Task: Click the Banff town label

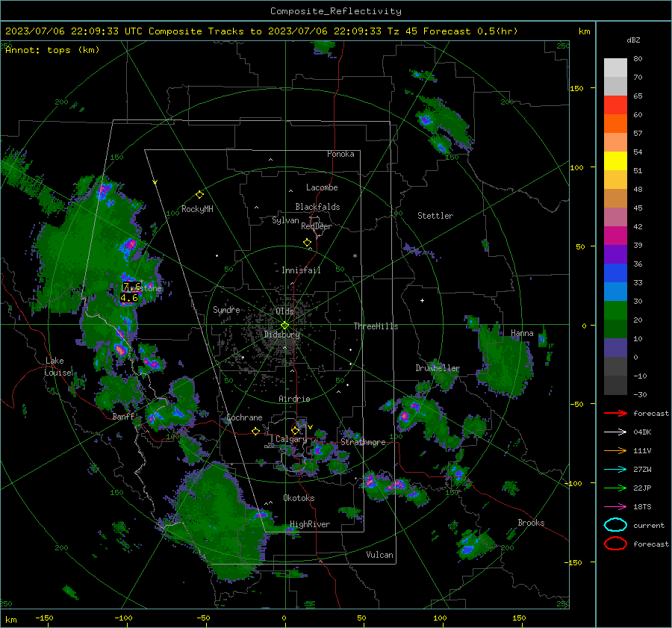Action: [123, 416]
